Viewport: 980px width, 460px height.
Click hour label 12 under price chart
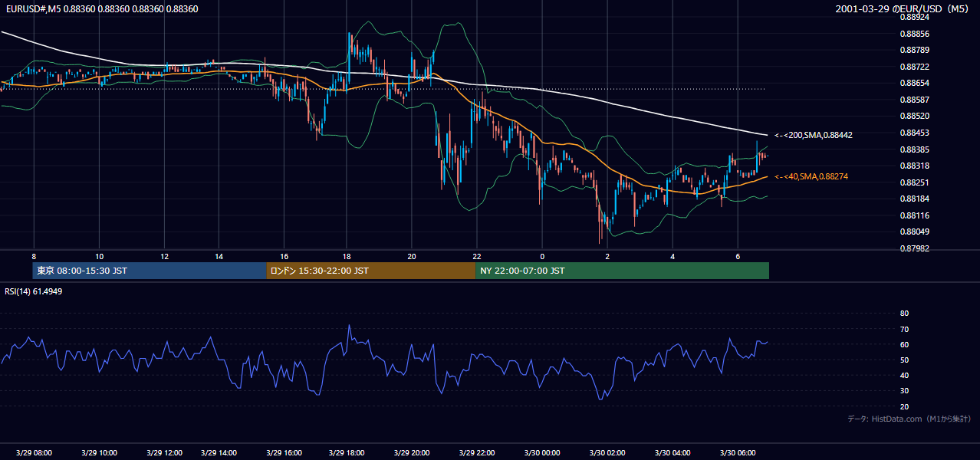(x=165, y=256)
